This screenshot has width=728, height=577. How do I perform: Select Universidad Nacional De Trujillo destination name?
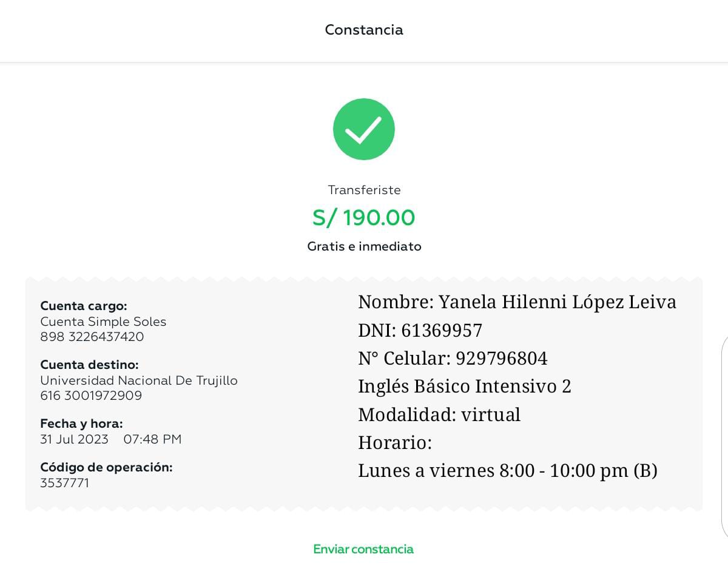(139, 380)
